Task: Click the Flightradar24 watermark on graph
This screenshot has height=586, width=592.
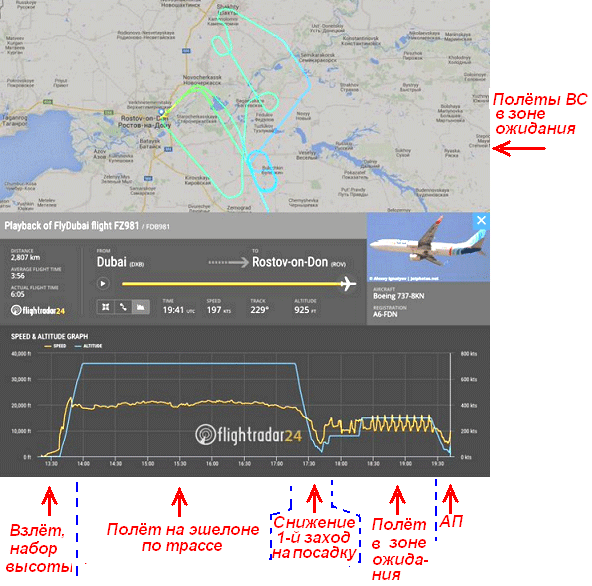Action: coord(248,435)
